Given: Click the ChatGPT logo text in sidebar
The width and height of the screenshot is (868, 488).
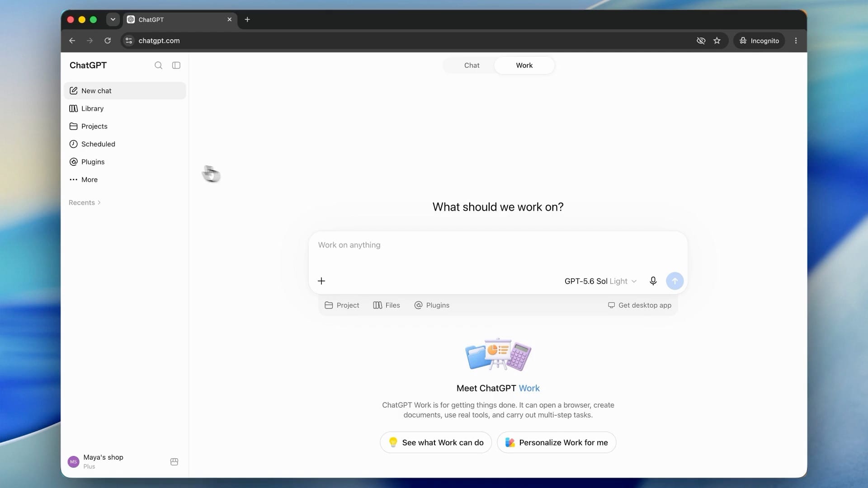Looking at the screenshot, I should point(88,66).
